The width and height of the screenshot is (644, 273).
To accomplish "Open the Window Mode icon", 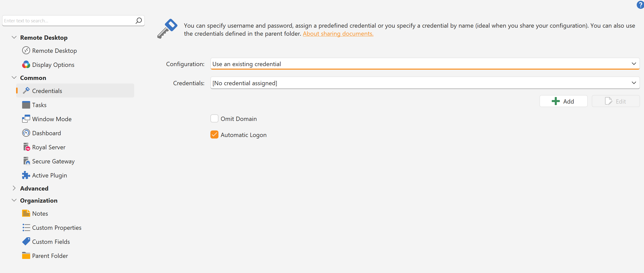I will point(26,119).
